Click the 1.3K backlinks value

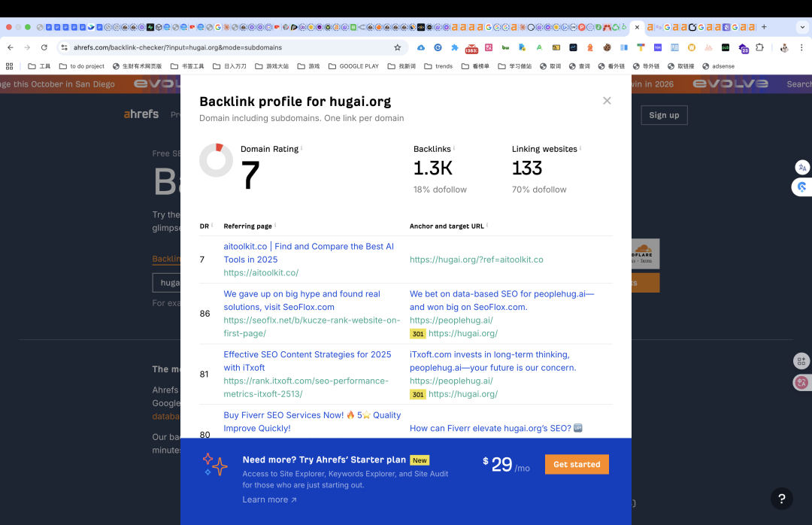432,168
